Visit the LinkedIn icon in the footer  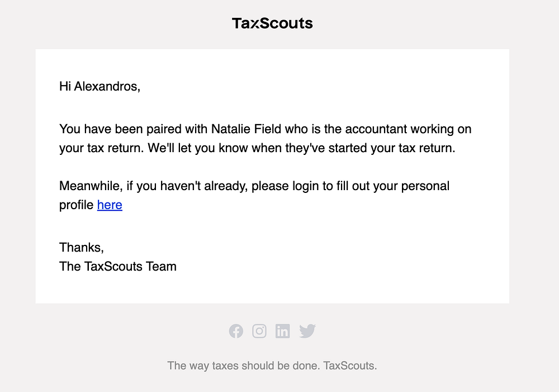(x=283, y=331)
